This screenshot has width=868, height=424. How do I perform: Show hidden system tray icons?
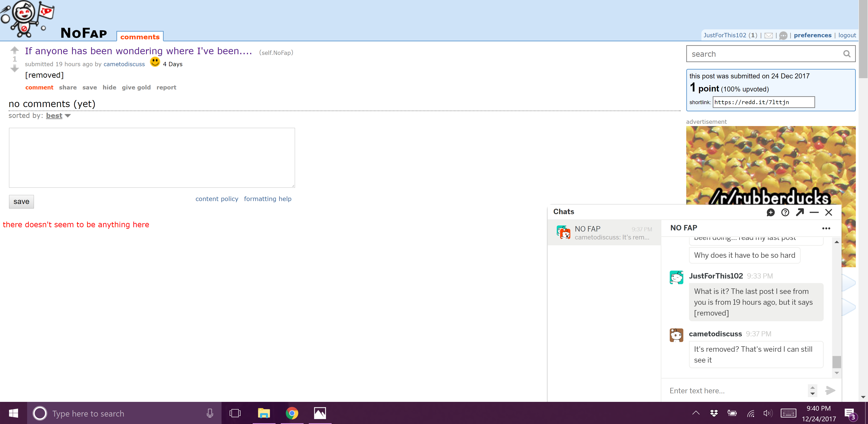click(696, 413)
